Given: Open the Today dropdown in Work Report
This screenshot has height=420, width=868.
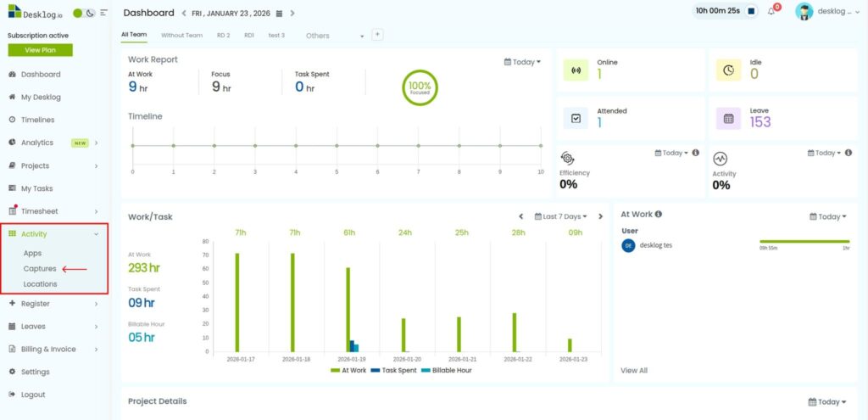Looking at the screenshot, I should 522,62.
